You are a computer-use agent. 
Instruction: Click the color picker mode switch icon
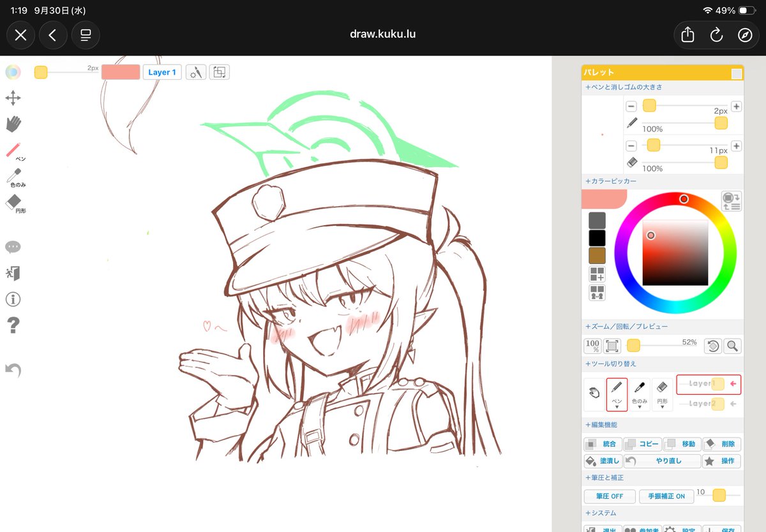coord(732,201)
